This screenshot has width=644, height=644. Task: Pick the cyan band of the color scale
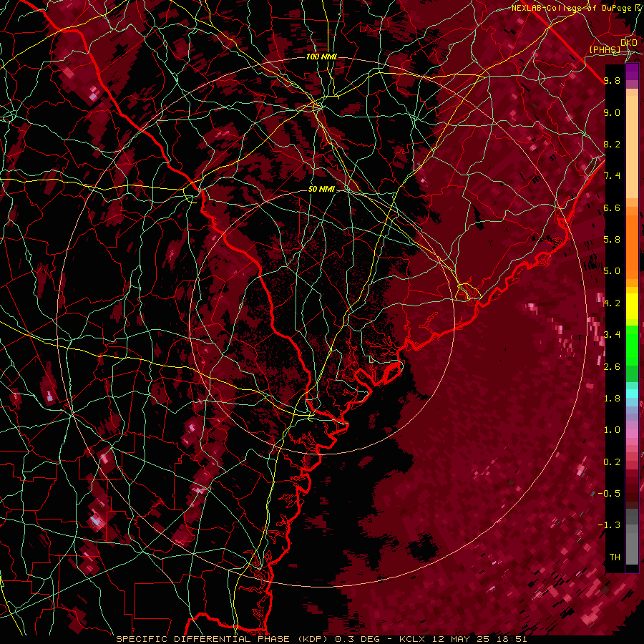click(x=632, y=394)
